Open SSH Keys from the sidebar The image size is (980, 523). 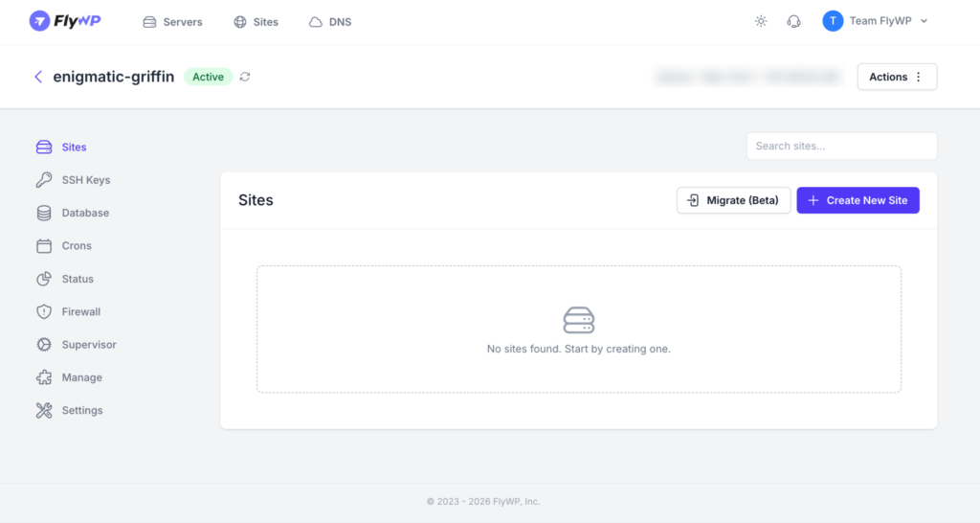tap(85, 180)
